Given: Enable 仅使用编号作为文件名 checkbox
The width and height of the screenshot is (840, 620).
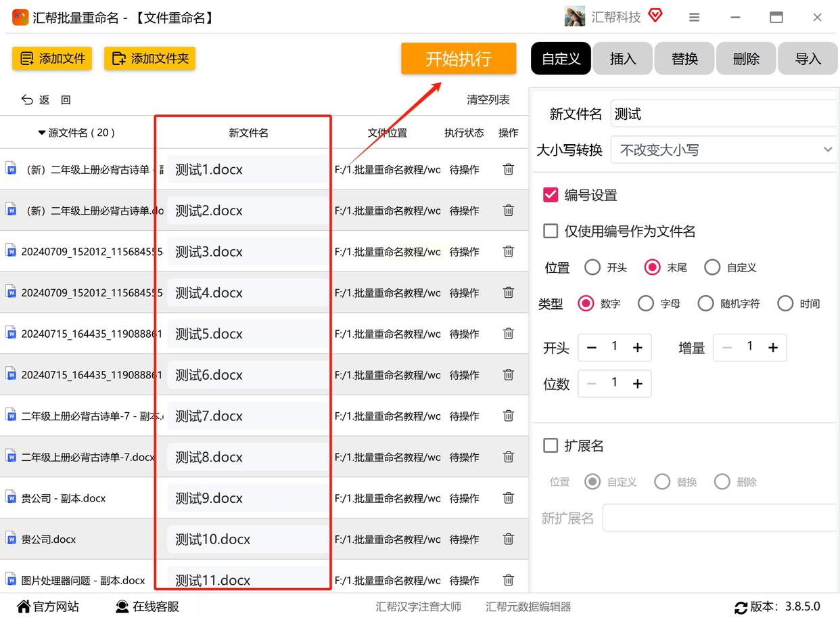Looking at the screenshot, I should click(x=551, y=231).
